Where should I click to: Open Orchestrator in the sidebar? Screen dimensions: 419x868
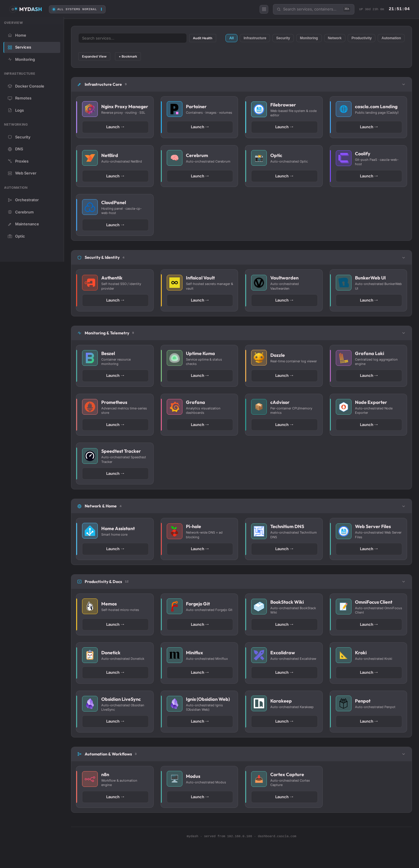click(x=32, y=200)
